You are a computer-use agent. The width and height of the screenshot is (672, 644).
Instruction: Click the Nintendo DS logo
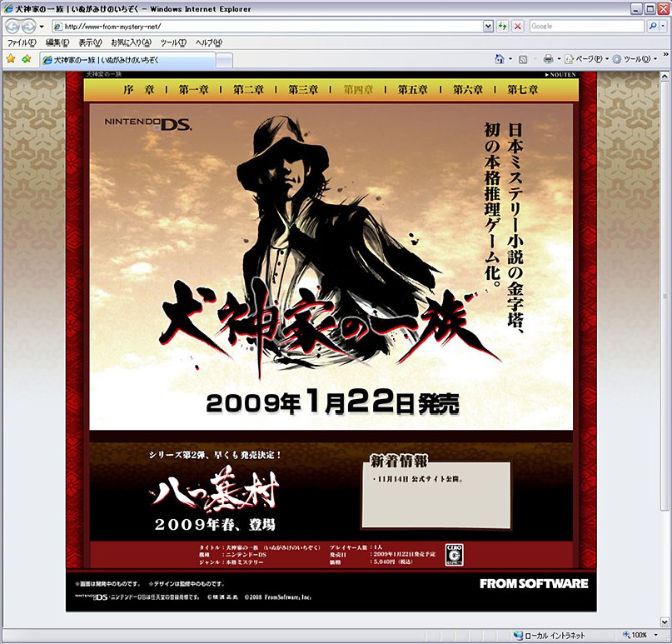(x=148, y=124)
